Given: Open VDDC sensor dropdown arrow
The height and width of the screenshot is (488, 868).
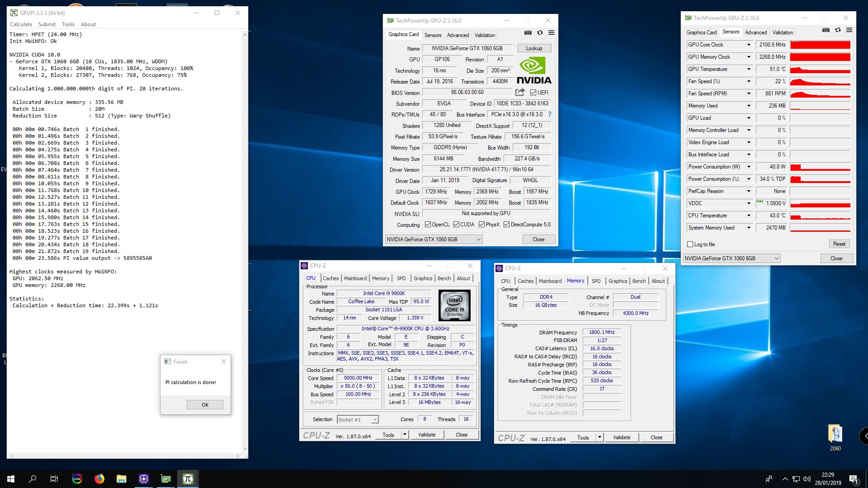Looking at the screenshot, I should [749, 203].
